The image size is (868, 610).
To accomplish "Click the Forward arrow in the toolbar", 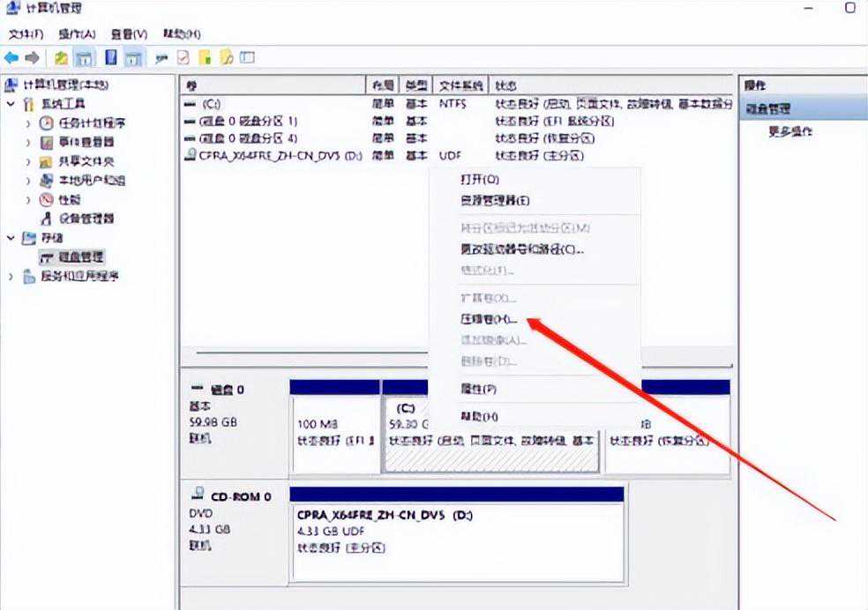I will pyautogui.click(x=32, y=57).
